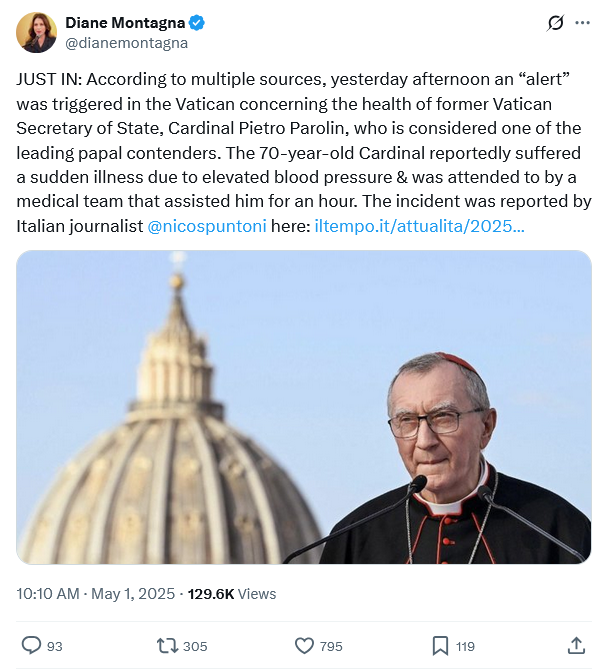Click the 93 replies count
609x669 pixels.
coord(54,646)
